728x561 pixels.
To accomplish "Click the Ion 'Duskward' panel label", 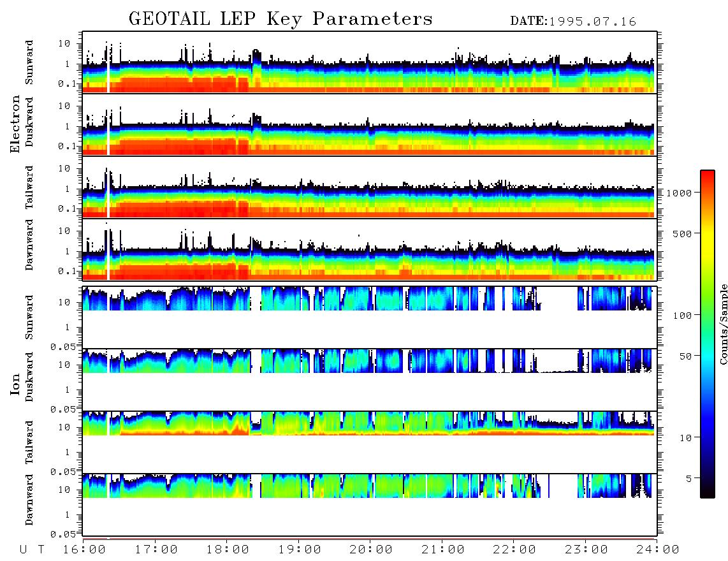I will click(x=29, y=377).
